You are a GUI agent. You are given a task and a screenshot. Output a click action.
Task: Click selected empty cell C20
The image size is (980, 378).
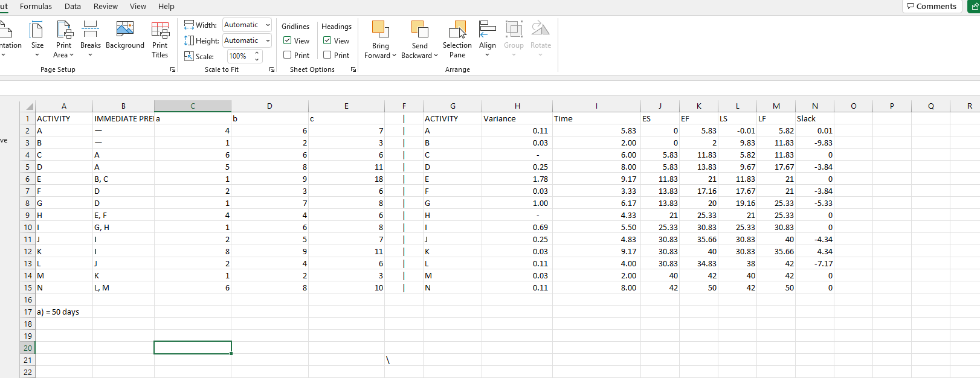[x=193, y=348]
